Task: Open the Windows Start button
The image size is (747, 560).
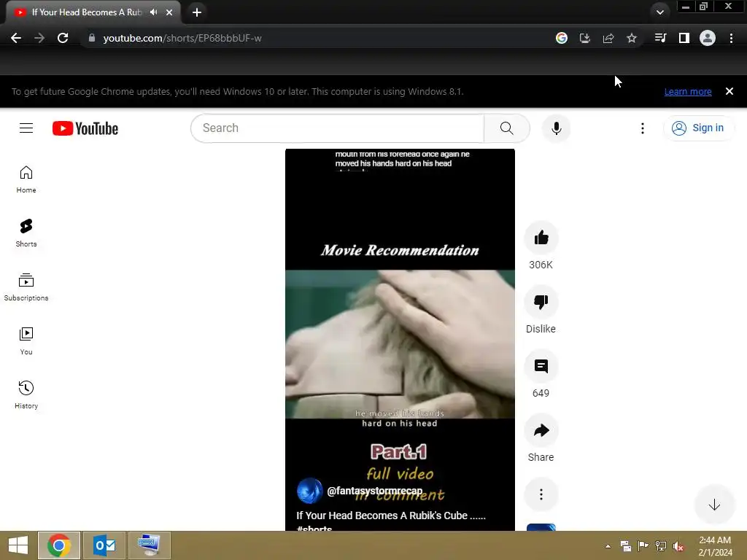Action: click(x=18, y=545)
